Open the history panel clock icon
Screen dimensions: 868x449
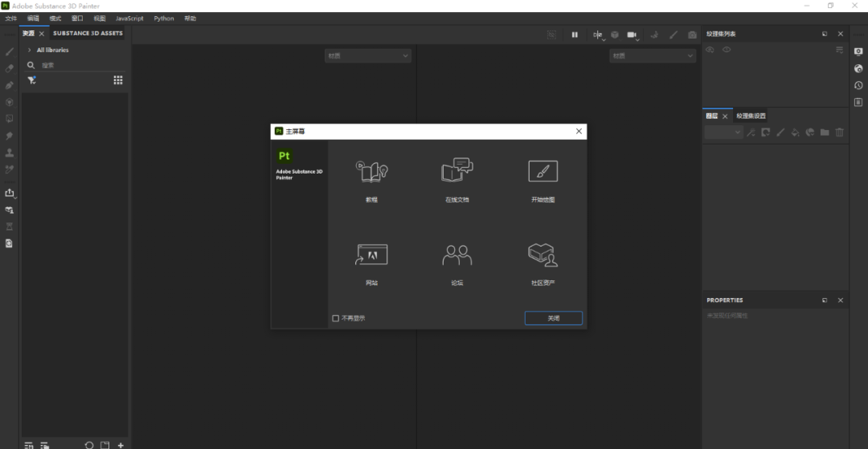[x=858, y=85]
